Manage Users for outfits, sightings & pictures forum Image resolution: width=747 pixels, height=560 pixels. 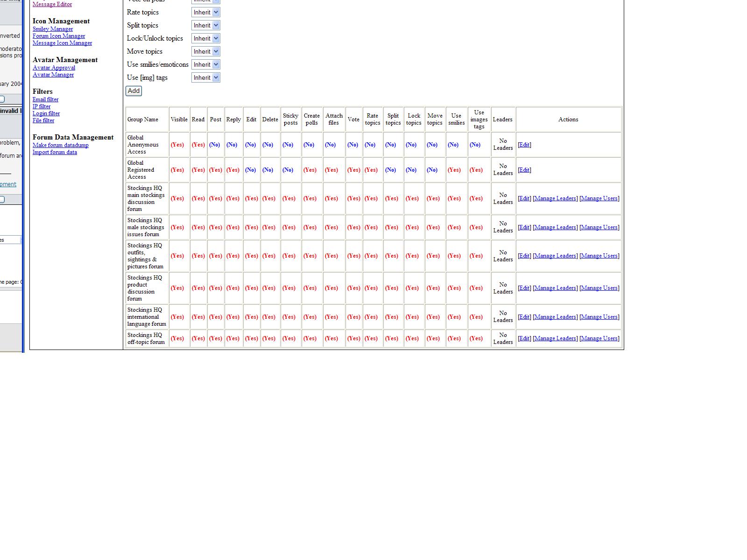tap(599, 256)
